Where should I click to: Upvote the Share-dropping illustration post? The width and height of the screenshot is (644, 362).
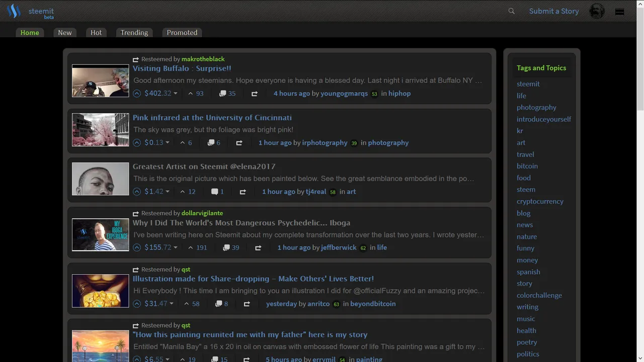click(x=137, y=304)
